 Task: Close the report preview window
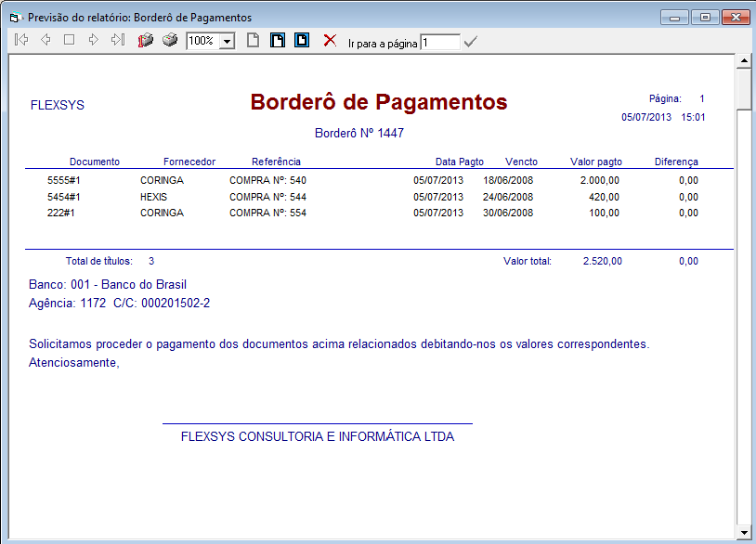pyautogui.click(x=736, y=18)
